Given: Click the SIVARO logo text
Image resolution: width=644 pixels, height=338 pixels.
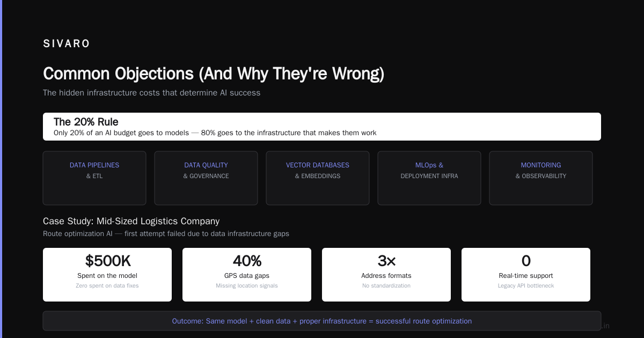Looking at the screenshot, I should (x=67, y=44).
